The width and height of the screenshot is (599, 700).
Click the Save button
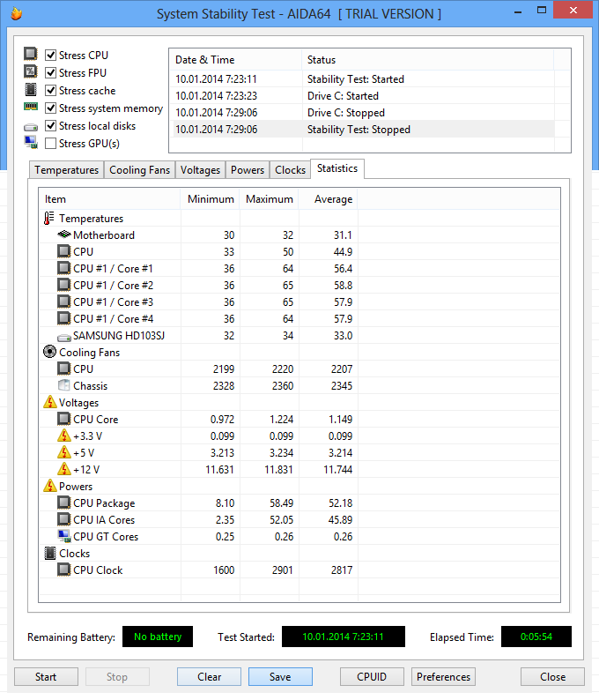tap(280, 677)
